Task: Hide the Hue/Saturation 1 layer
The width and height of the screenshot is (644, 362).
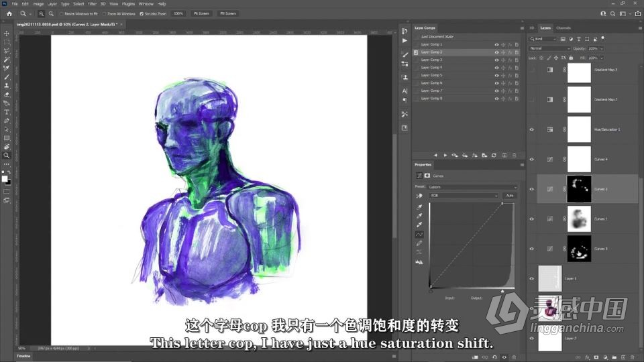Action: click(531, 129)
